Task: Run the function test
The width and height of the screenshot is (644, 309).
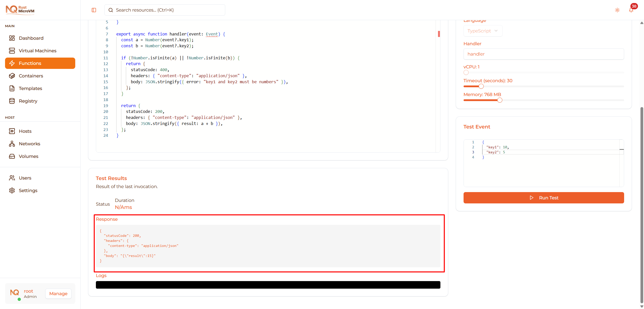Action: pos(543,198)
